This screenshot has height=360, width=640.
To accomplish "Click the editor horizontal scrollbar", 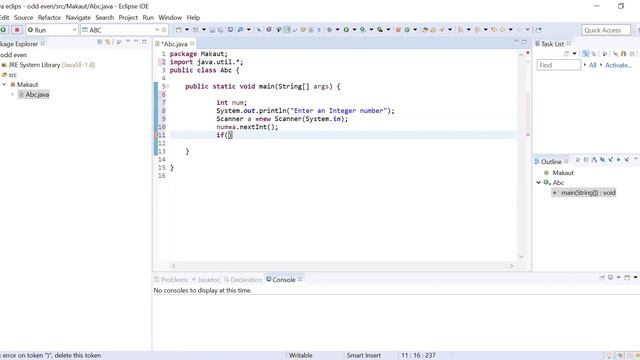I will 342,266.
